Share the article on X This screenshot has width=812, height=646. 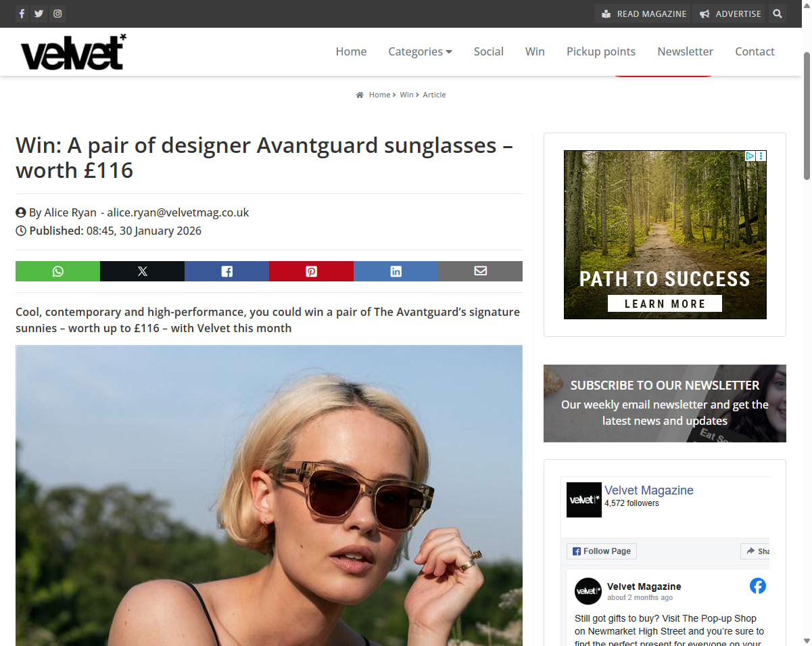tap(142, 271)
